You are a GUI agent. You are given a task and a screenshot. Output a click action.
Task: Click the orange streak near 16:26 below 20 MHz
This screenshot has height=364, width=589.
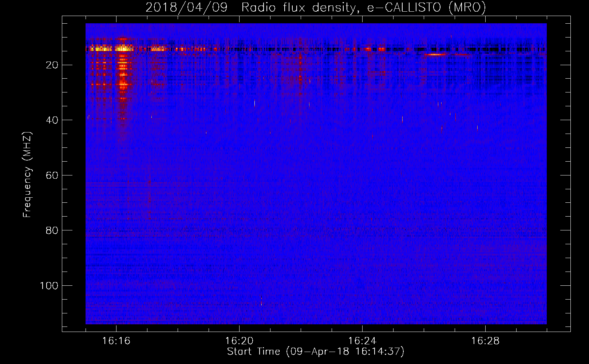pos(435,55)
